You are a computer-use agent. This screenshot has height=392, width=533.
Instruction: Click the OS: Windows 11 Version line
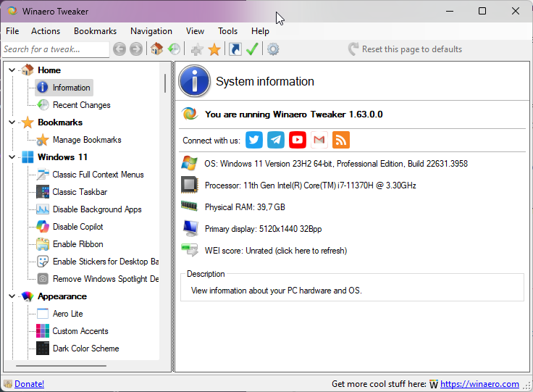point(336,164)
